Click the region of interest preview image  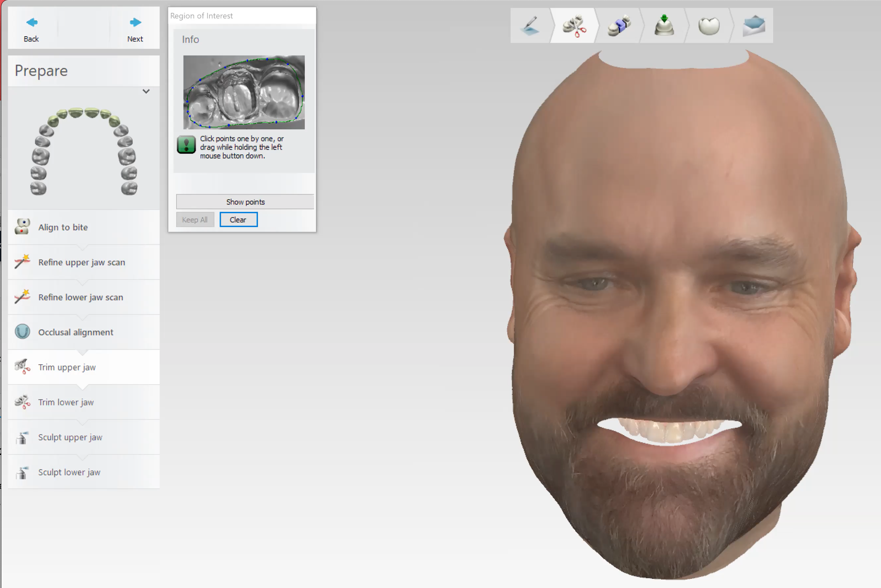click(x=244, y=92)
